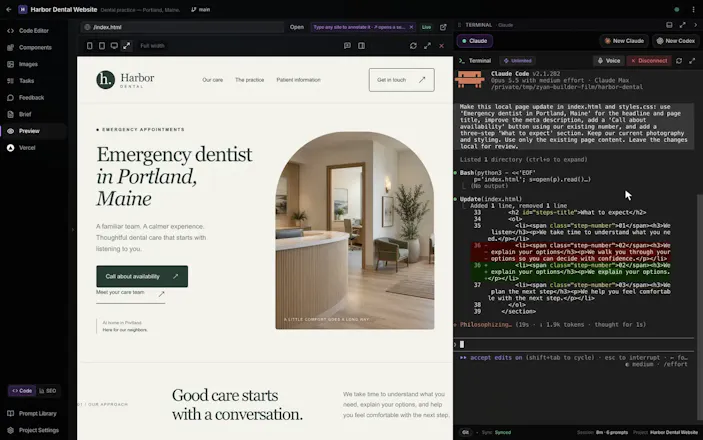The width and height of the screenshot is (703, 440).
Task: Select the Claude session tab
Action: [x=475, y=41]
